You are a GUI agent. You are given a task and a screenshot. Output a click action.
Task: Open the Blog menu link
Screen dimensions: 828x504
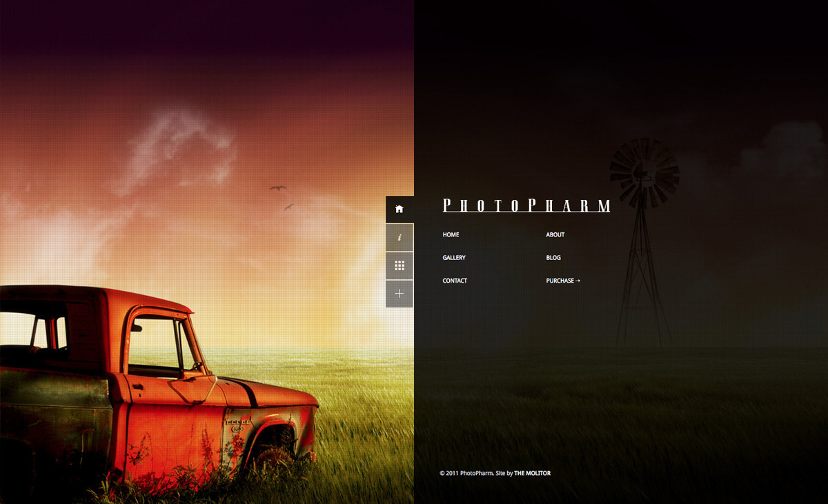tap(553, 258)
